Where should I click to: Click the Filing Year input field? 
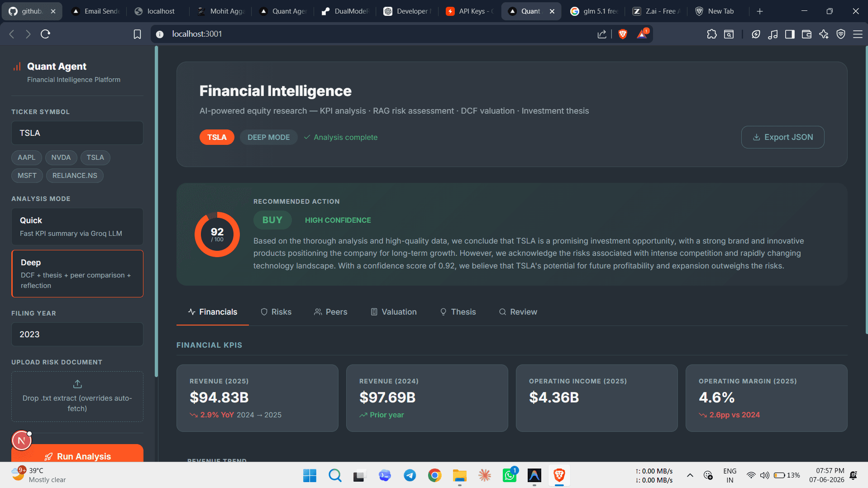pos(77,335)
